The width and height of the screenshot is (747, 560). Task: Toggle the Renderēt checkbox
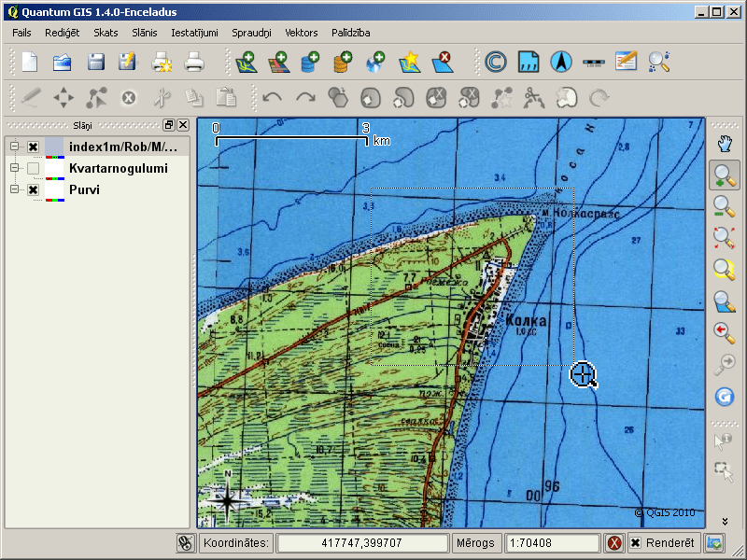tap(635, 543)
